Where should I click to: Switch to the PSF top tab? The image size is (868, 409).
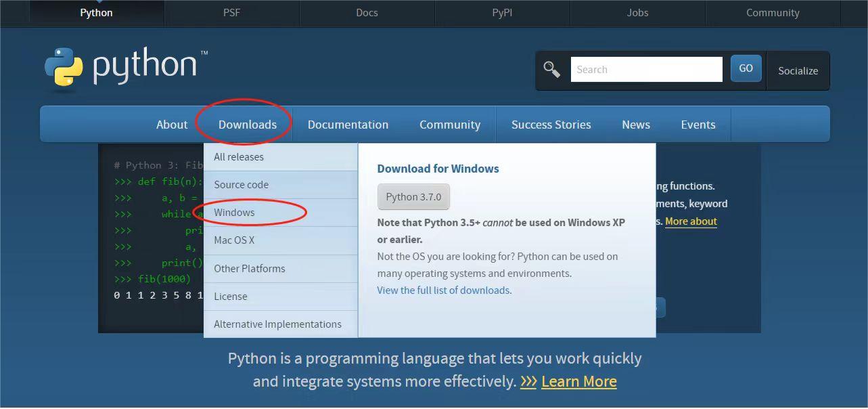click(231, 13)
